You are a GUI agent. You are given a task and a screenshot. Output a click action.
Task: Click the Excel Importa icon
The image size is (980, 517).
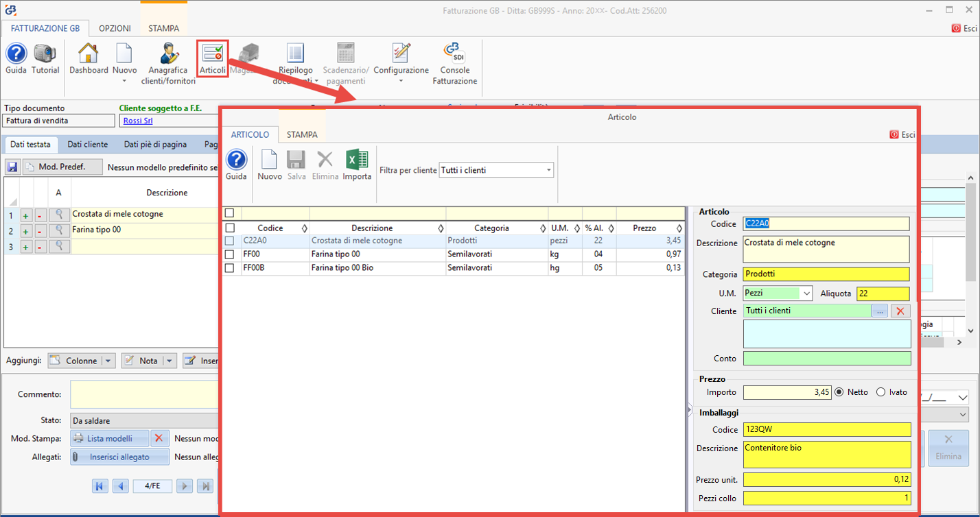tap(357, 165)
